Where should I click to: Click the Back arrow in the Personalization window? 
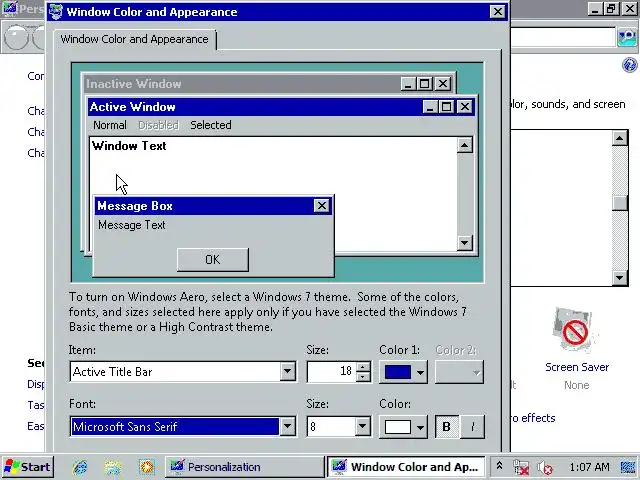pyautogui.click(x=16, y=38)
